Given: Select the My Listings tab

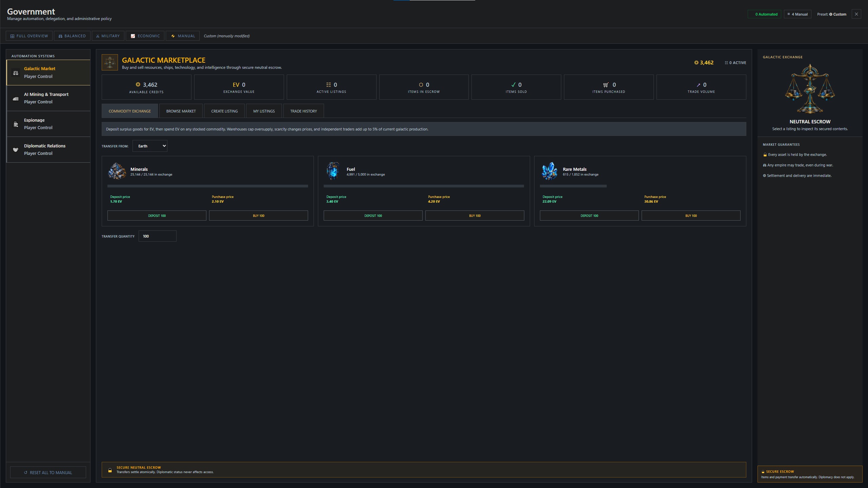Looking at the screenshot, I should (x=264, y=111).
